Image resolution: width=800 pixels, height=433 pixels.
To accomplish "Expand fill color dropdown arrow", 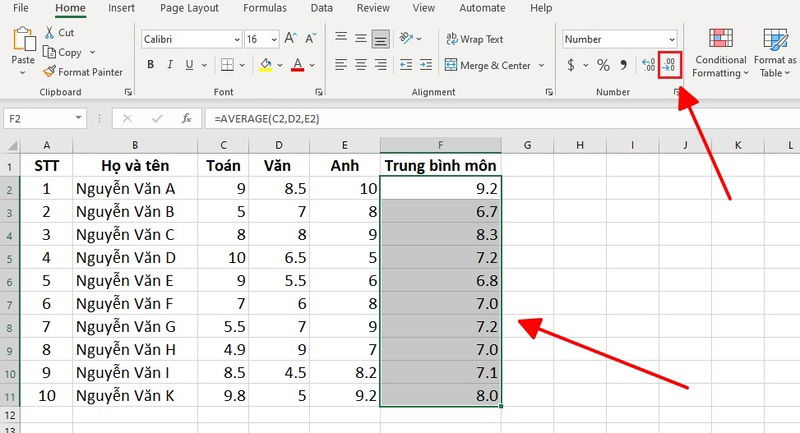I will tap(280, 65).
